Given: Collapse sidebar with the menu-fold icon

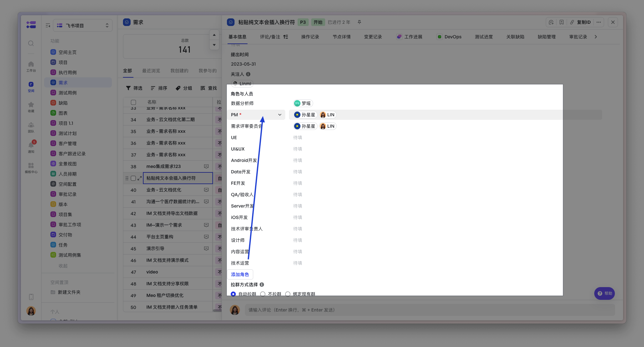Looking at the screenshot, I should (48, 25).
